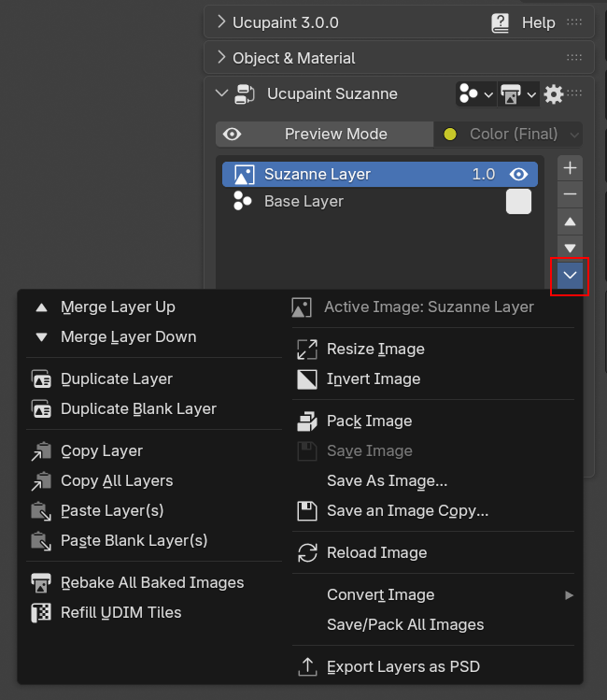The width and height of the screenshot is (607, 700).
Task: Open the gear settings icon
Action: pos(554,94)
